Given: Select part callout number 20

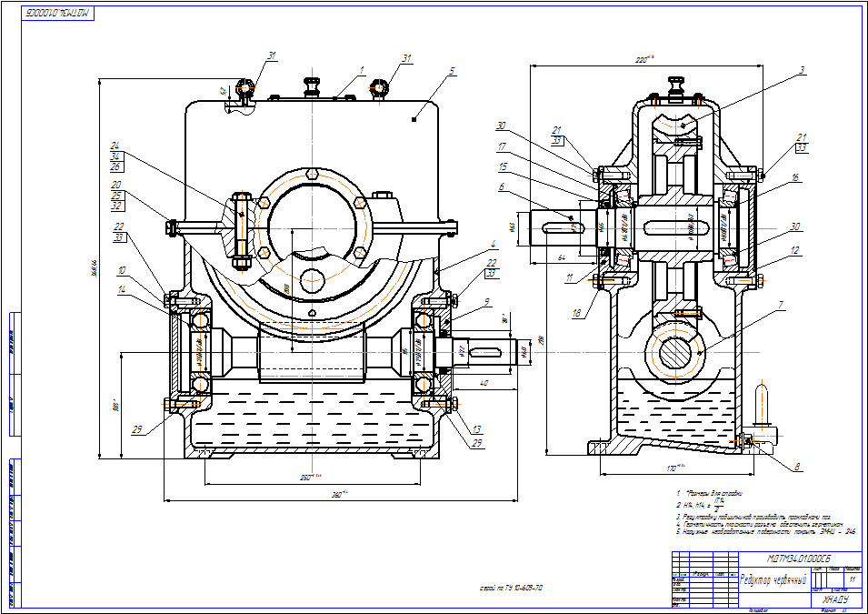Looking at the screenshot, I should pos(116,185).
